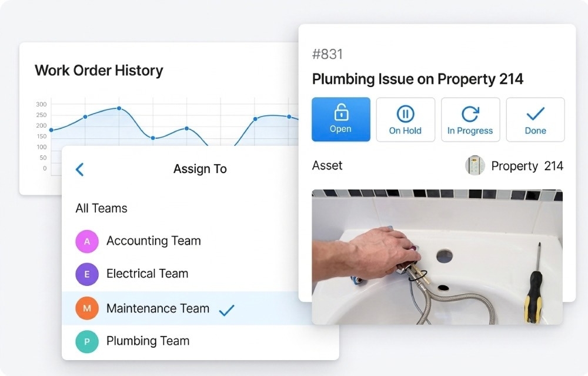Click the All Teams label
This screenshot has height=376, width=588.
click(101, 208)
